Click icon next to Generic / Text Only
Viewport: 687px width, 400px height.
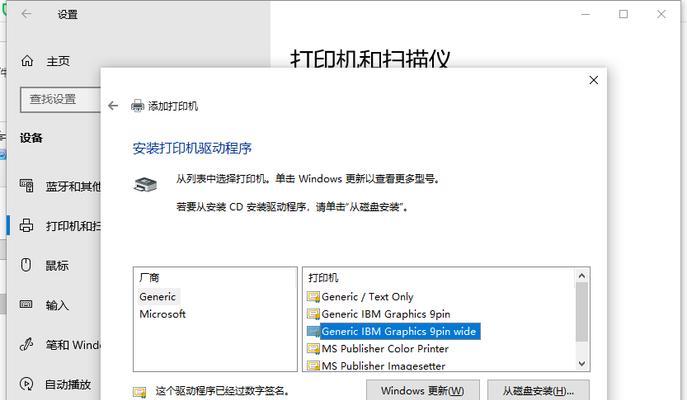(313, 297)
